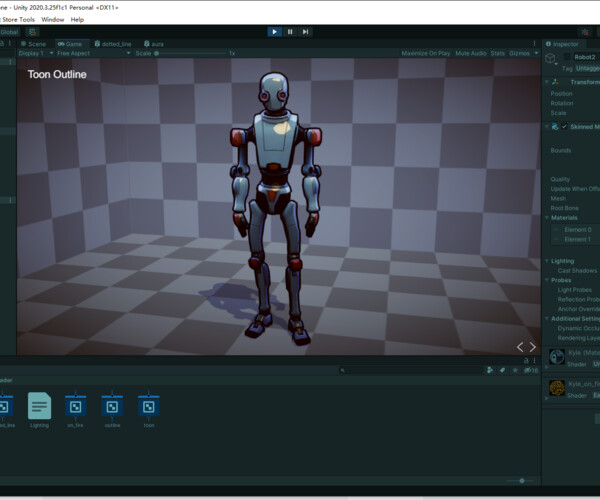The image size is (600, 500).
Task: Expand the Kyle material foldout arrow
Action: (x=546, y=367)
